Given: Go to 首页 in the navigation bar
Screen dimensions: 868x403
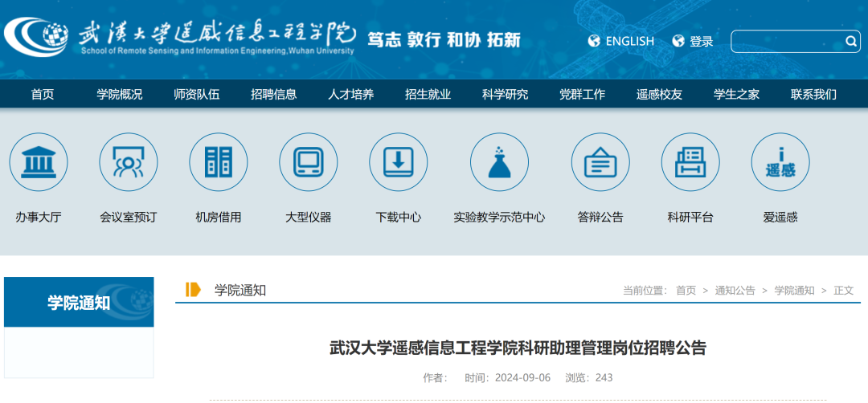Looking at the screenshot, I should coord(43,95).
